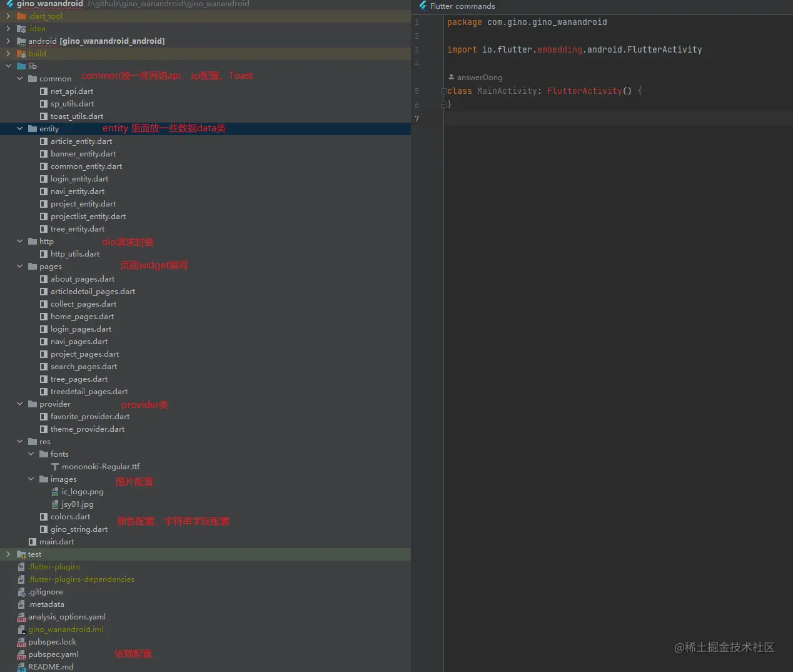Collapse the http folder

pos(19,242)
